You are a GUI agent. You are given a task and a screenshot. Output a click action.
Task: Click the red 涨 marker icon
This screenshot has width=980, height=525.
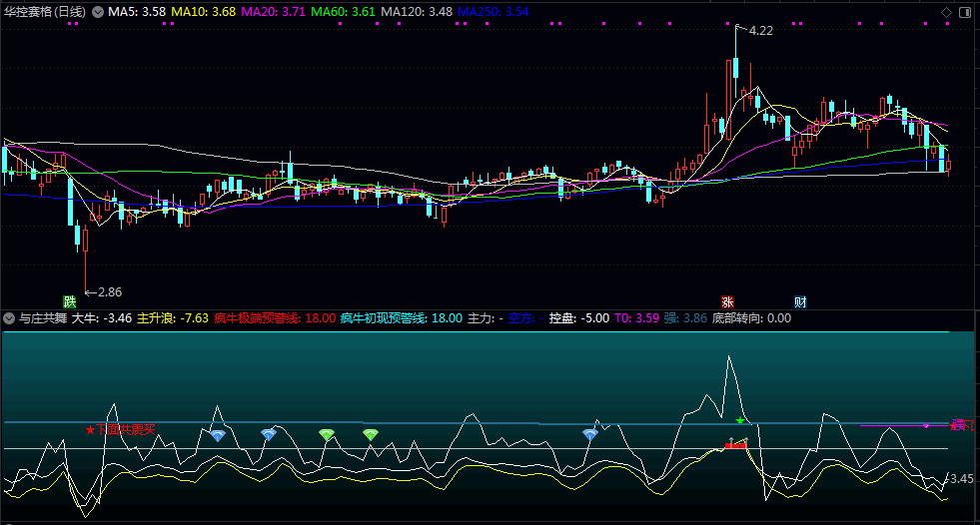pyautogui.click(x=728, y=300)
